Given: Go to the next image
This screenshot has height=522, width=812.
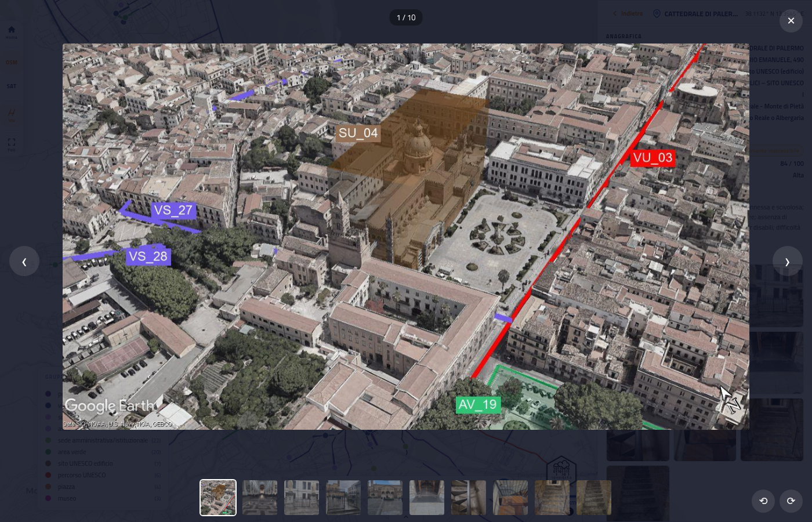Looking at the screenshot, I should coord(787,262).
